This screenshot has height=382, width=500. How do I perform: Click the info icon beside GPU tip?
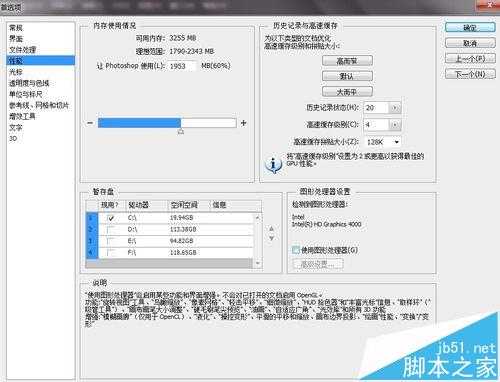pos(273,165)
